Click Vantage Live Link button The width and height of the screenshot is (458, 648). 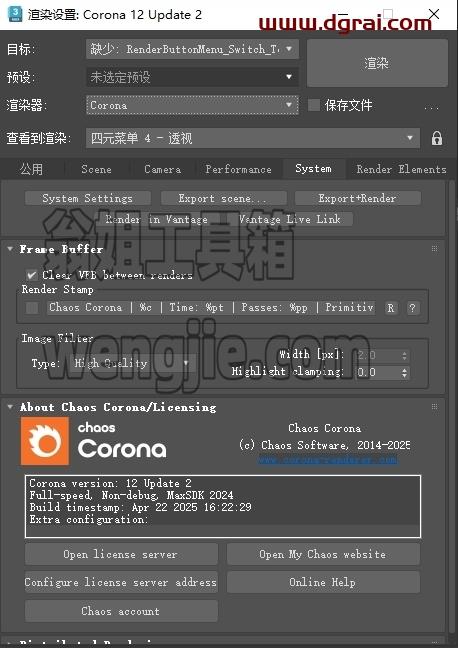(x=290, y=219)
